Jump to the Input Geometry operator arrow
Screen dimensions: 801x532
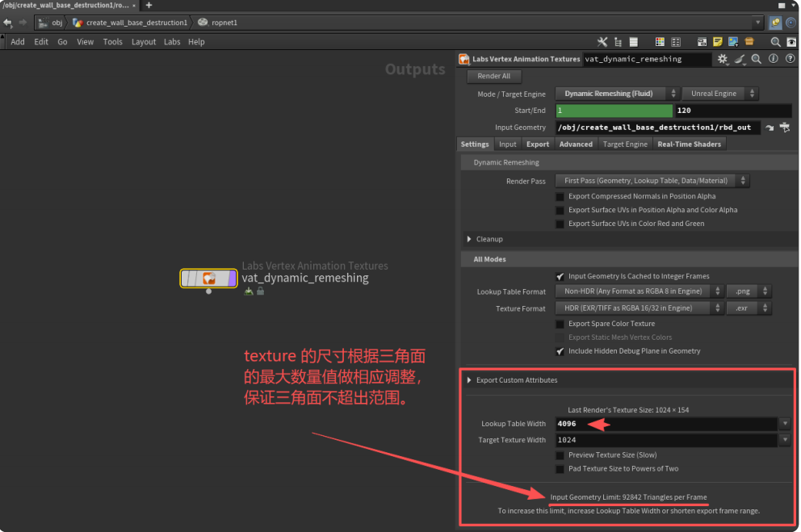click(x=769, y=128)
